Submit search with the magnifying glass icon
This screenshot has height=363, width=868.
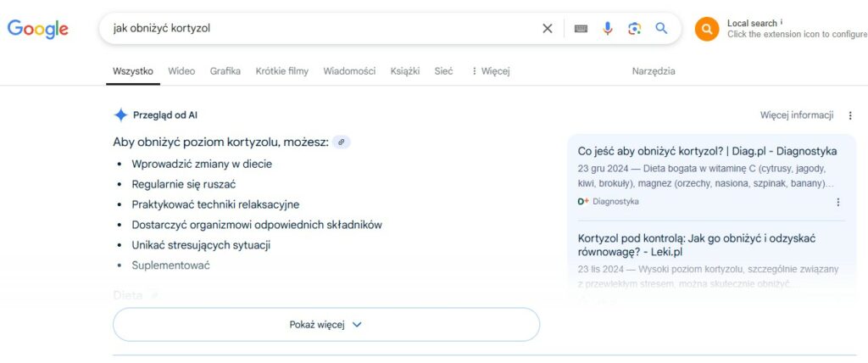[x=661, y=28]
